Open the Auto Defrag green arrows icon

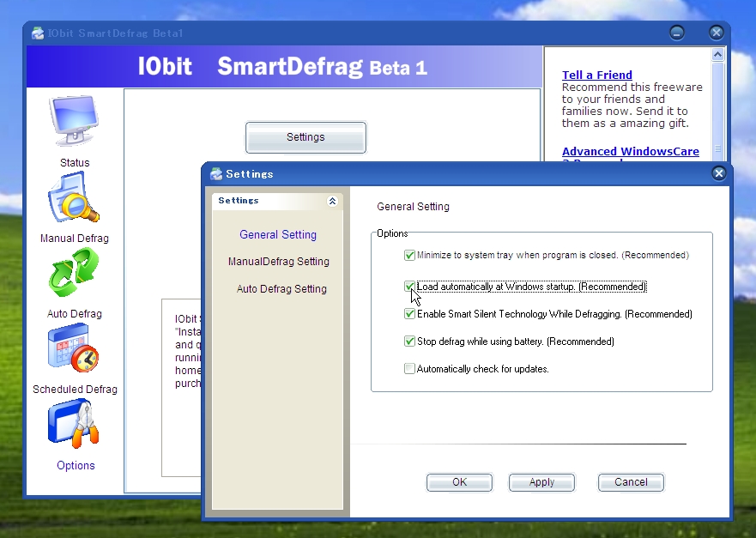[73, 272]
